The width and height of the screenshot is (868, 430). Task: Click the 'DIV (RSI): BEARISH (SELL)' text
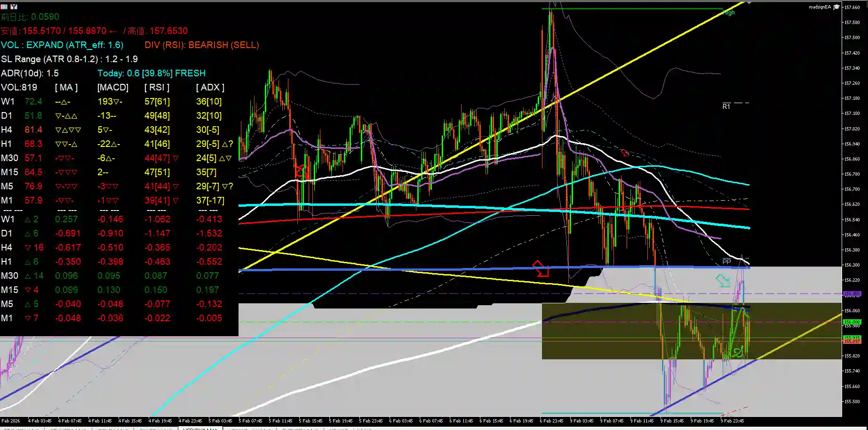[201, 45]
